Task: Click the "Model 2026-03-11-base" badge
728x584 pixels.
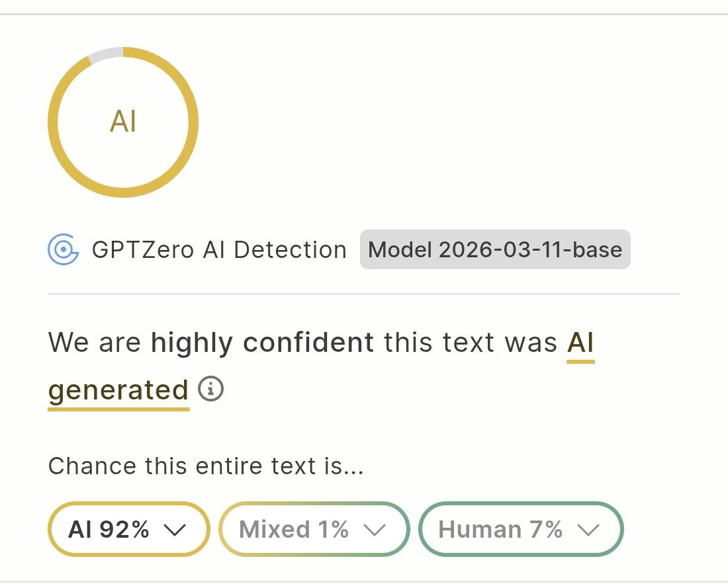Action: point(495,249)
